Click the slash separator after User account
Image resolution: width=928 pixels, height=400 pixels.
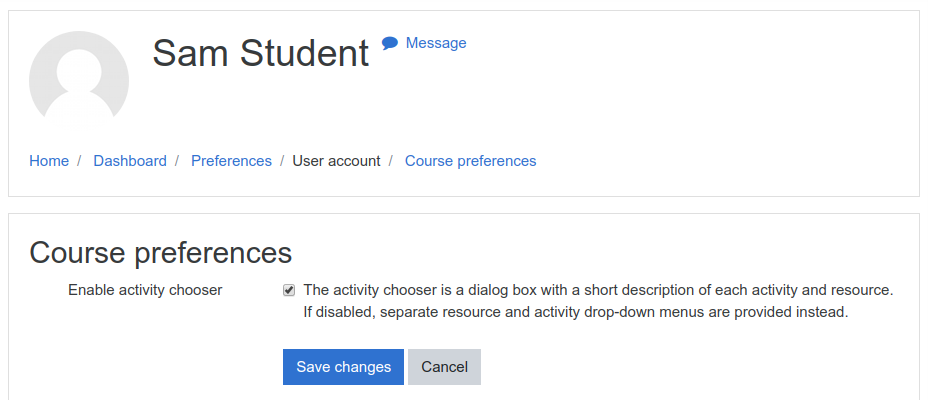(x=391, y=161)
